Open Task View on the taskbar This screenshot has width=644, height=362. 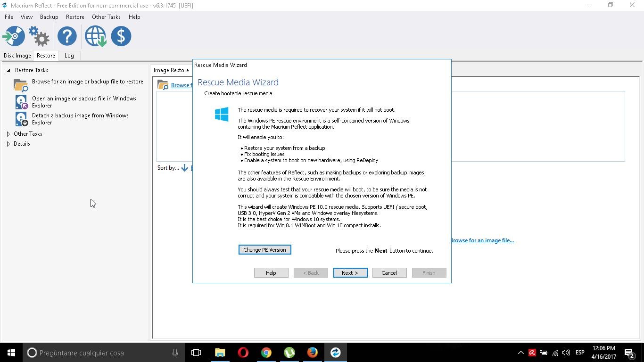pyautogui.click(x=196, y=353)
